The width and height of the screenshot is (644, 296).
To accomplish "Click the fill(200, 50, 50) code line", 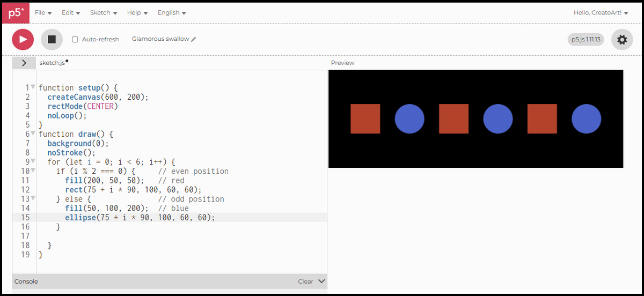I will click(105, 181).
